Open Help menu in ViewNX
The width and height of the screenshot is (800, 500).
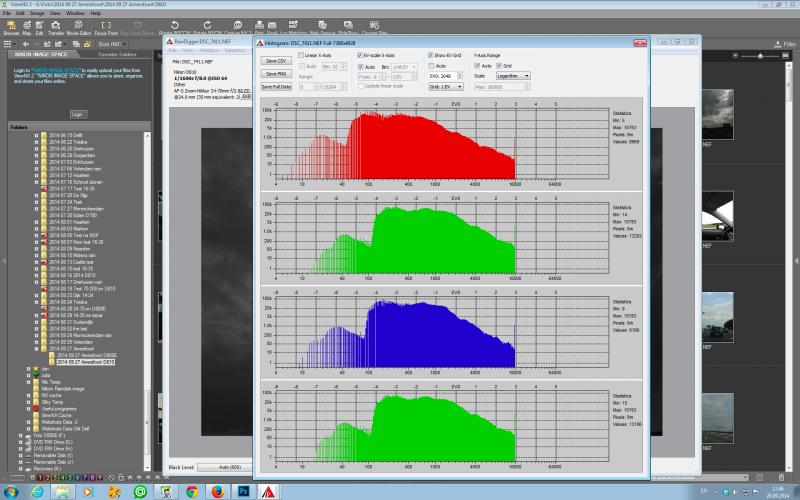click(95, 13)
